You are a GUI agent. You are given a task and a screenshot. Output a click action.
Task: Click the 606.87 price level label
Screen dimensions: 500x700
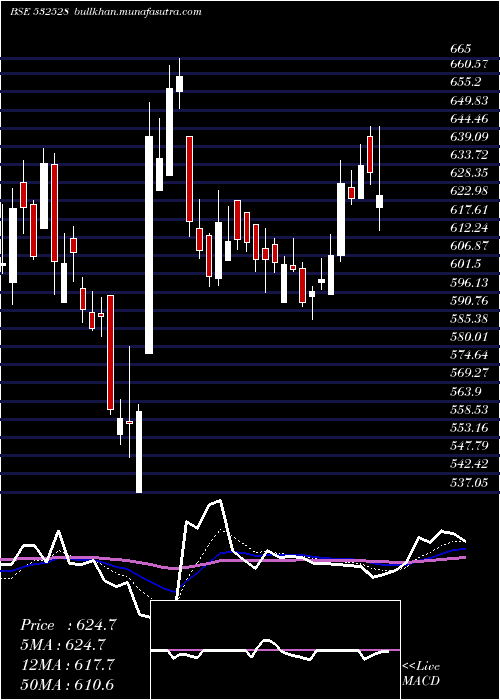tap(469, 246)
